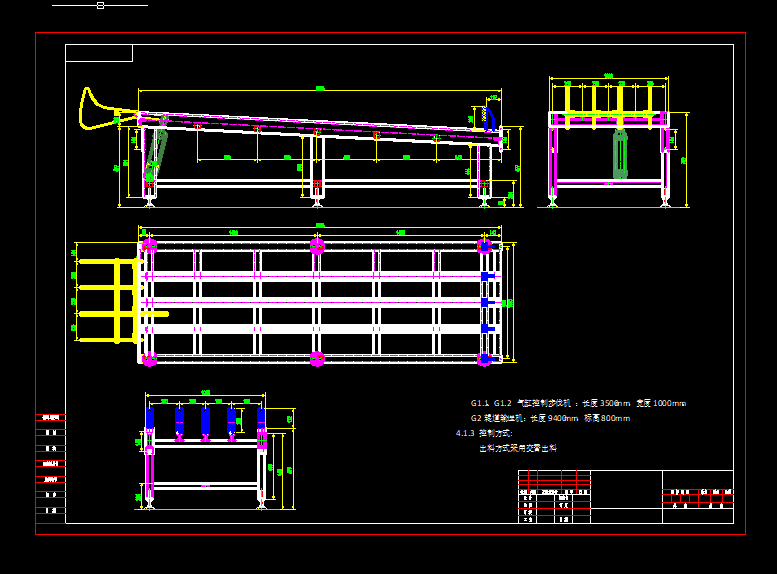Select the empty rectangle in the drawing frame's top-left corner
The width and height of the screenshot is (777, 574).
coord(99,53)
